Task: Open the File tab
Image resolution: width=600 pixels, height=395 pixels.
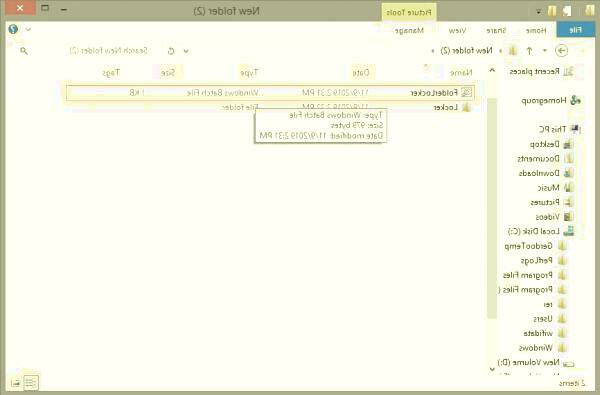Action: click(576, 30)
